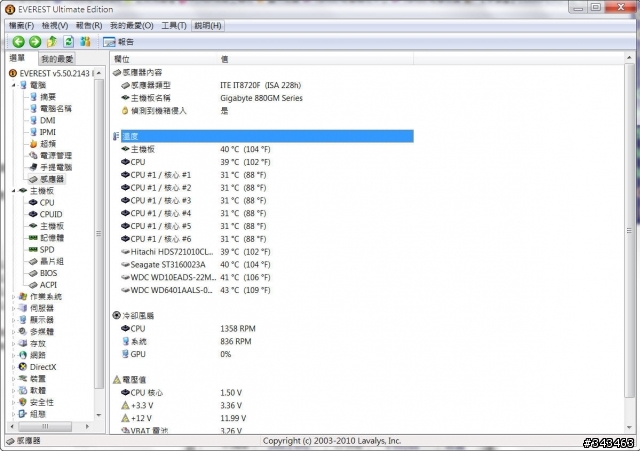Expand the 網路 tree node
The image size is (640, 451).
(x=13, y=355)
